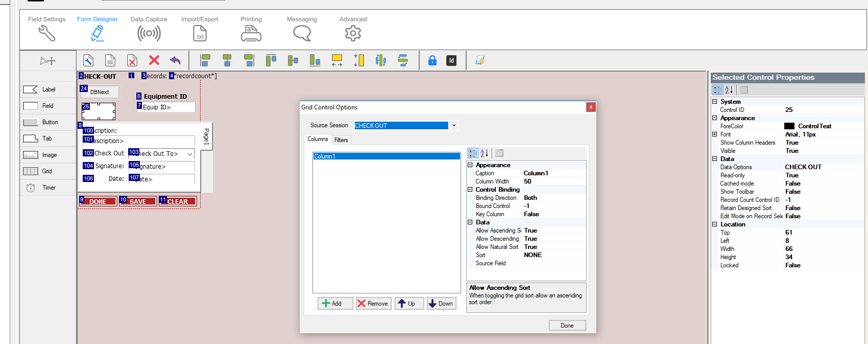Toggle Read-only True value
The width and height of the screenshot is (868, 344).
tap(824, 175)
